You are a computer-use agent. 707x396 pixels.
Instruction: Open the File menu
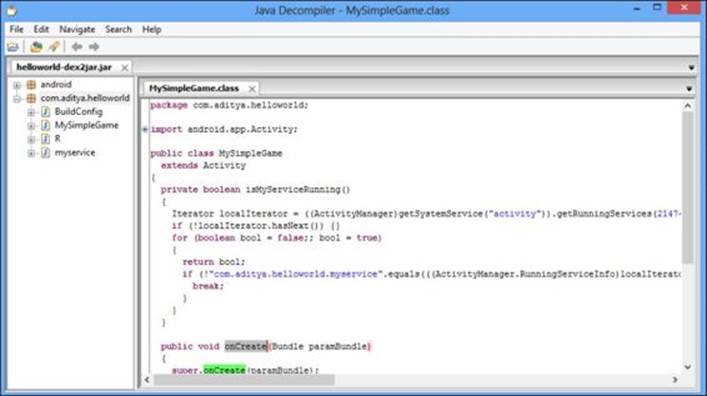click(16, 29)
